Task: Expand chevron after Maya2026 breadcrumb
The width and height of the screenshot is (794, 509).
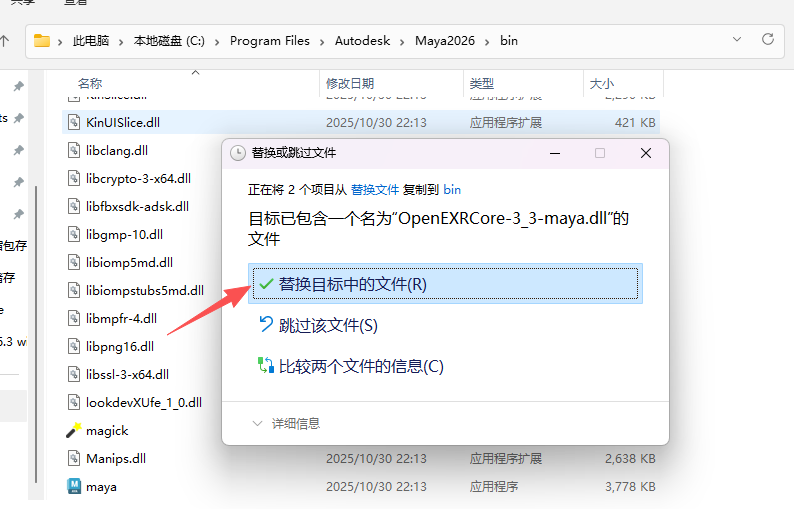Action: click(487, 42)
